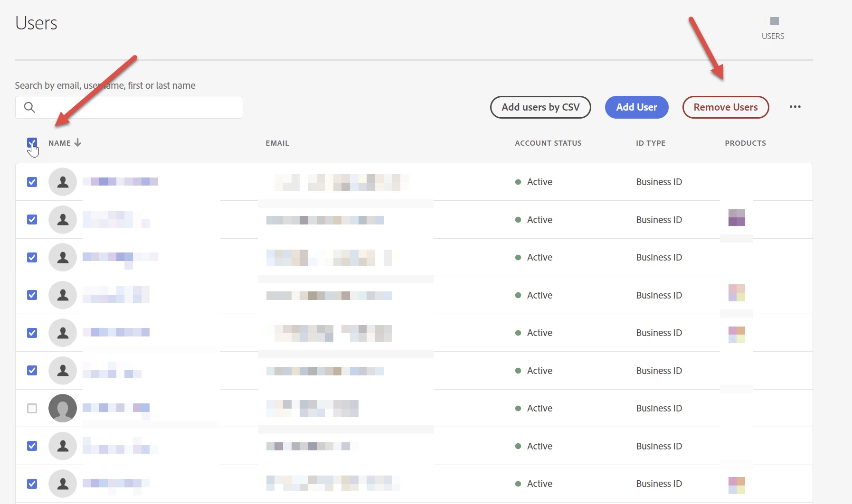
Task: Click the dark gray avatar in the unchecked row
Action: pos(63,408)
